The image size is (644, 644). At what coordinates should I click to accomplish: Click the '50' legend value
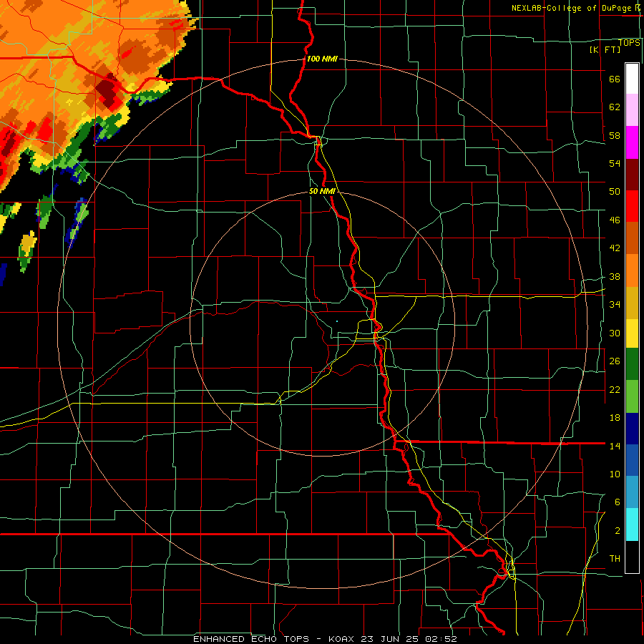[x=615, y=192]
